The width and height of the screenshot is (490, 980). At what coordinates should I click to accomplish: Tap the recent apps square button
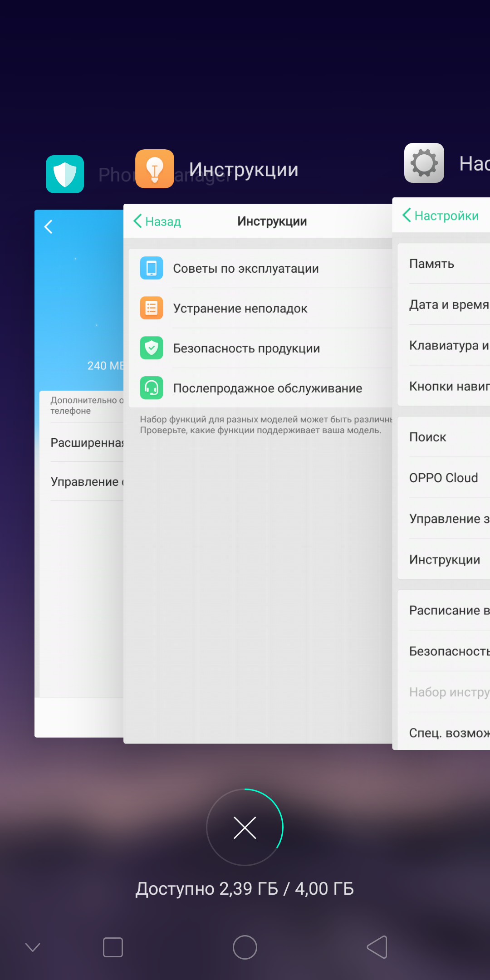click(113, 947)
